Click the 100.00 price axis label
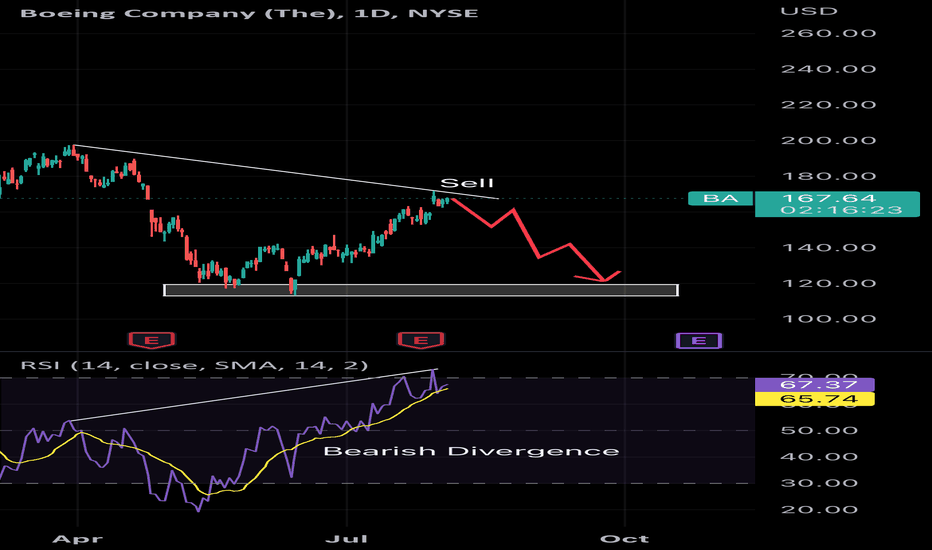Viewport: 932px width, 550px height. click(x=829, y=319)
